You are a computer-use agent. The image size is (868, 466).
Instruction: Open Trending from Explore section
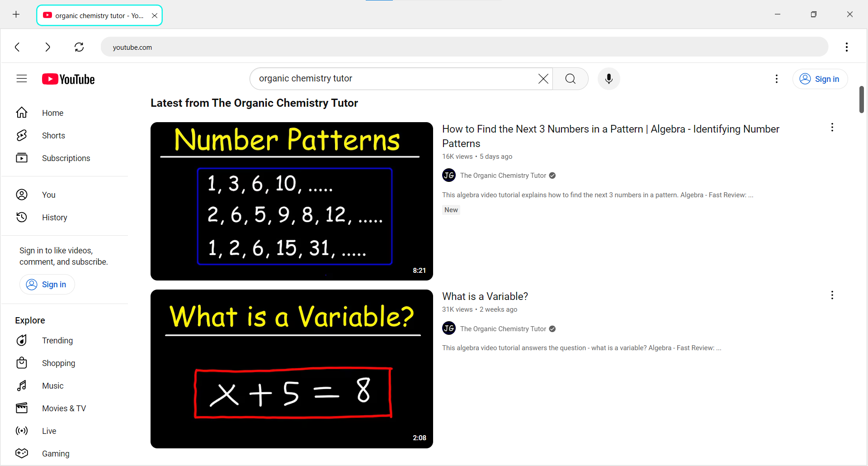tap(57, 341)
